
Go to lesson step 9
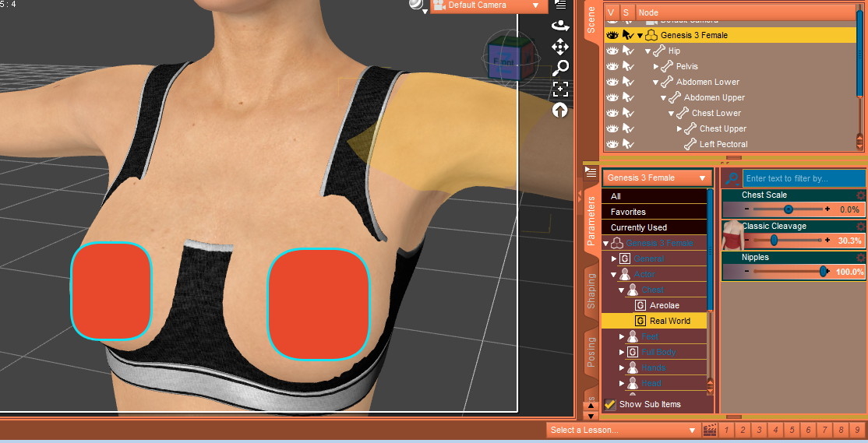pos(858,430)
